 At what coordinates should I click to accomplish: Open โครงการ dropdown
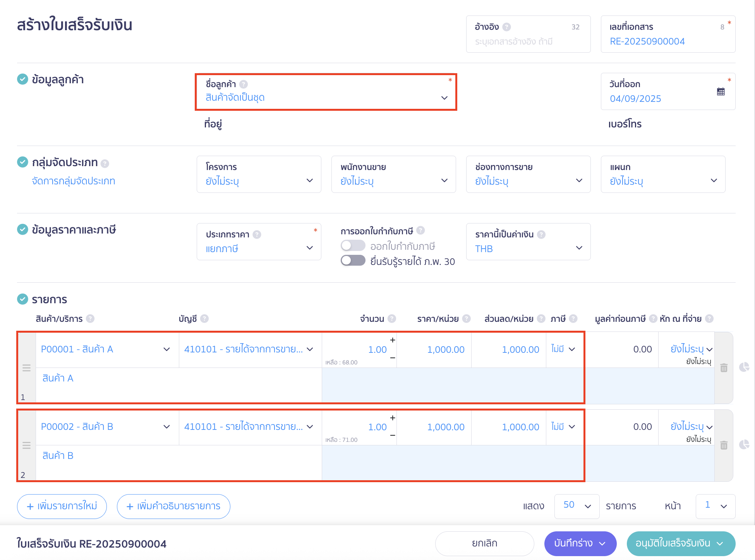pos(259,174)
